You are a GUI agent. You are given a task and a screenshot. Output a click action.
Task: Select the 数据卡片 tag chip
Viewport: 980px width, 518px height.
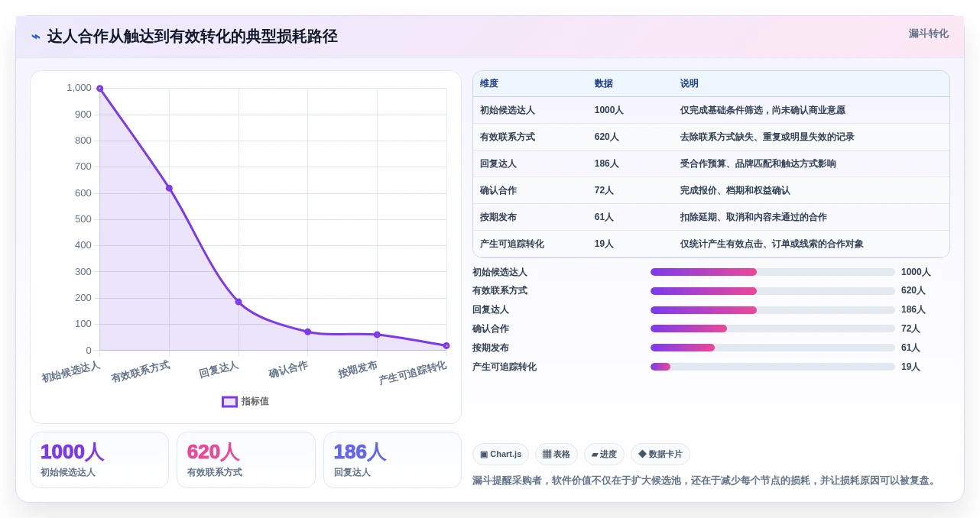click(660, 454)
